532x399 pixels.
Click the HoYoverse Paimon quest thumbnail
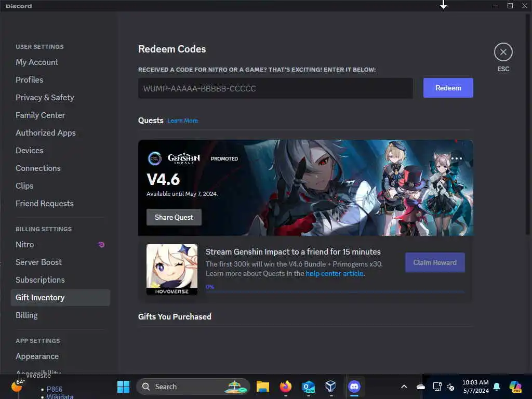[x=171, y=269]
